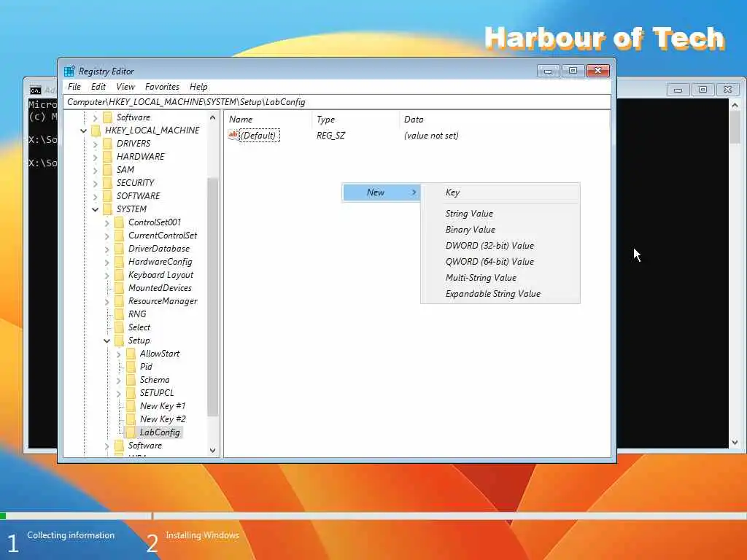This screenshot has width=747, height=560.
Task: Select the New Key #2 entry
Action: click(163, 419)
